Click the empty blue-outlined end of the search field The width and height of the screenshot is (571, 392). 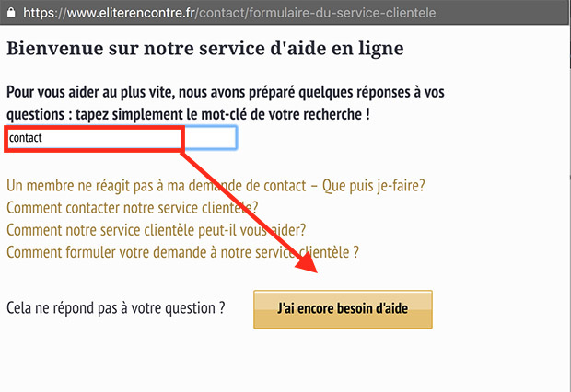[212, 138]
